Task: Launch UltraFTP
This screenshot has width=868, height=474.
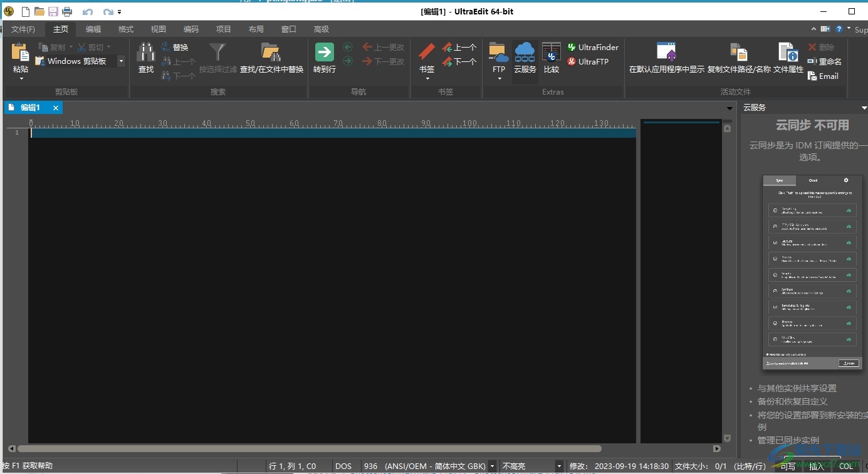Action: click(588, 61)
